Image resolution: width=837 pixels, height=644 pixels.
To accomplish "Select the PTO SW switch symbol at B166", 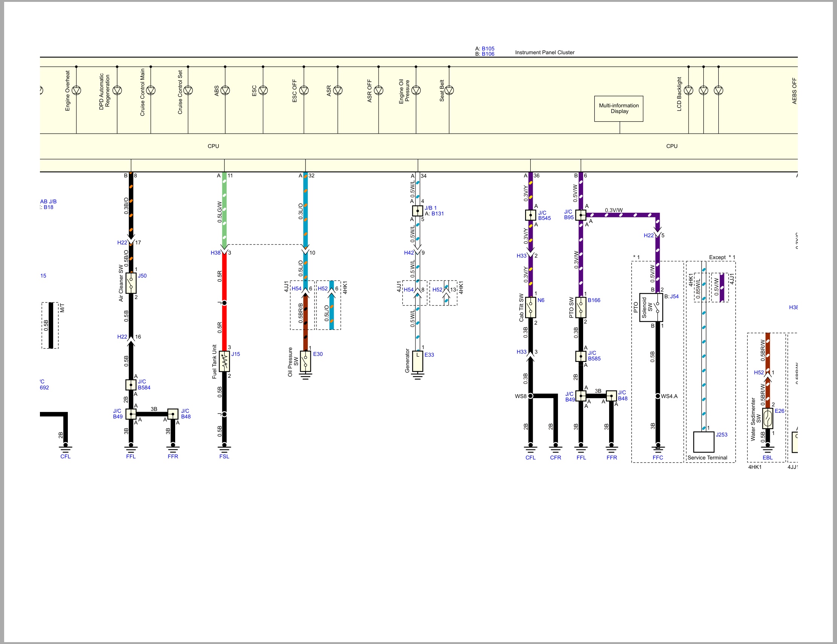I will (x=581, y=308).
